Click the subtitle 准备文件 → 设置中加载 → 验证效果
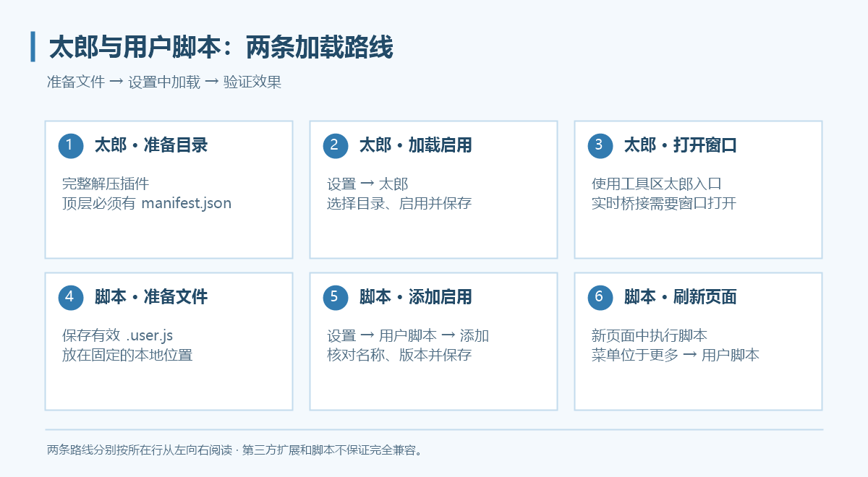Screen dimensions: 868x477 [164, 82]
